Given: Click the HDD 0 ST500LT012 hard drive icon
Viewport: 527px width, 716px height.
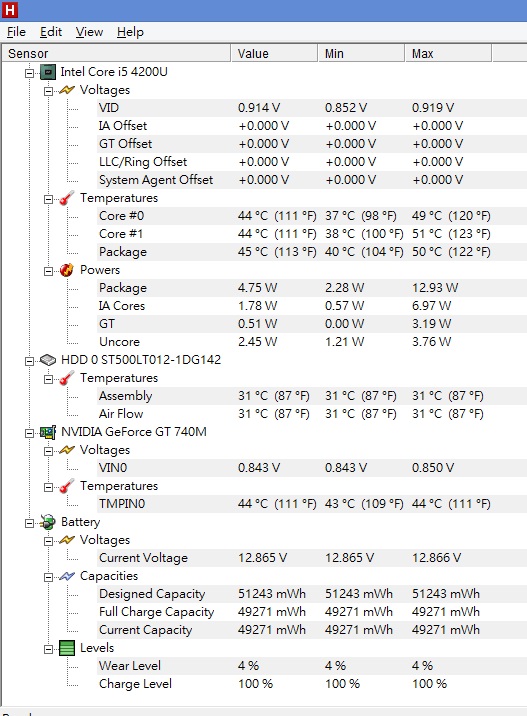Looking at the screenshot, I should click(x=48, y=360).
